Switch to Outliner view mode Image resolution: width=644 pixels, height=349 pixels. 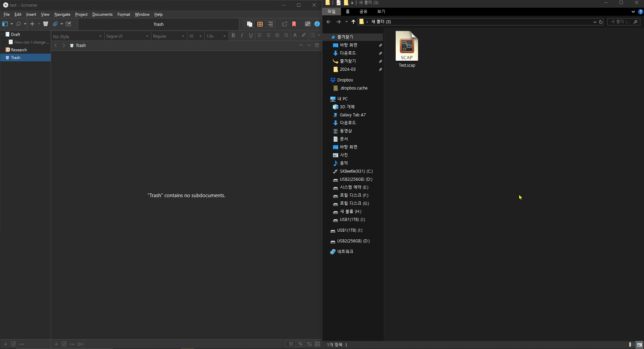coord(270,24)
